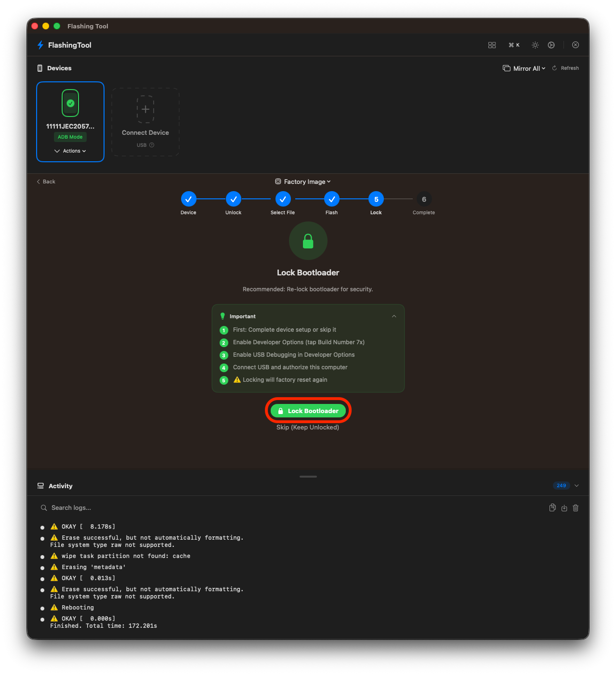
Task: Open the Mirror All dropdown
Action: (524, 68)
